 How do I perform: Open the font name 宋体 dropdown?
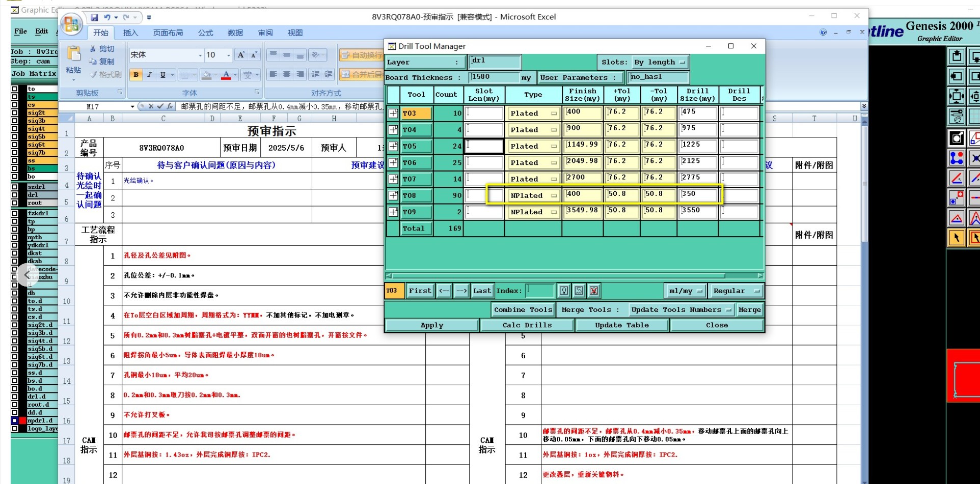[x=200, y=55]
